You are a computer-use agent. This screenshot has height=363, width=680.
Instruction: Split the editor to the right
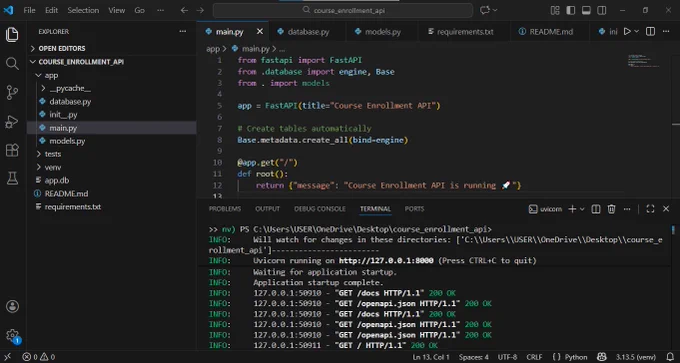pos(650,31)
